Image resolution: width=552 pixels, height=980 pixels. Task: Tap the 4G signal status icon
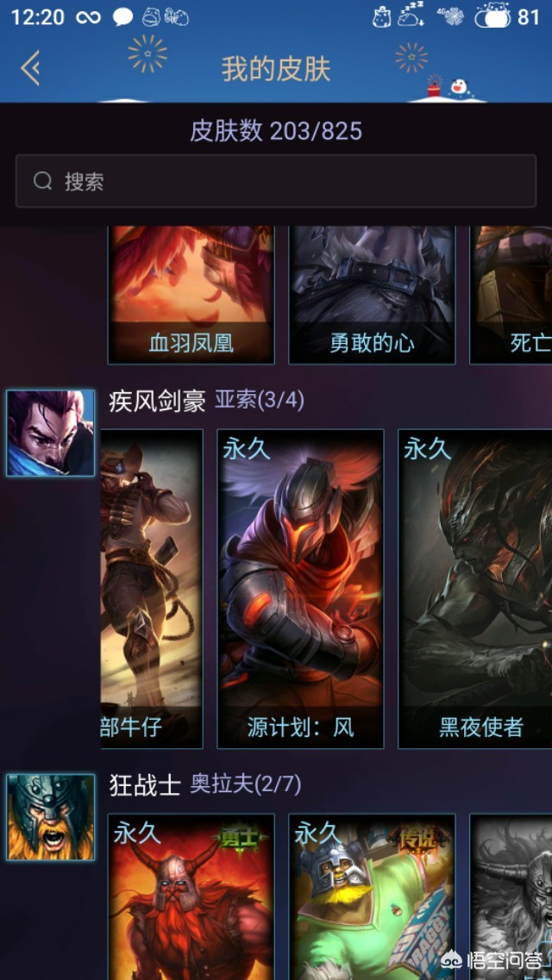click(x=450, y=16)
